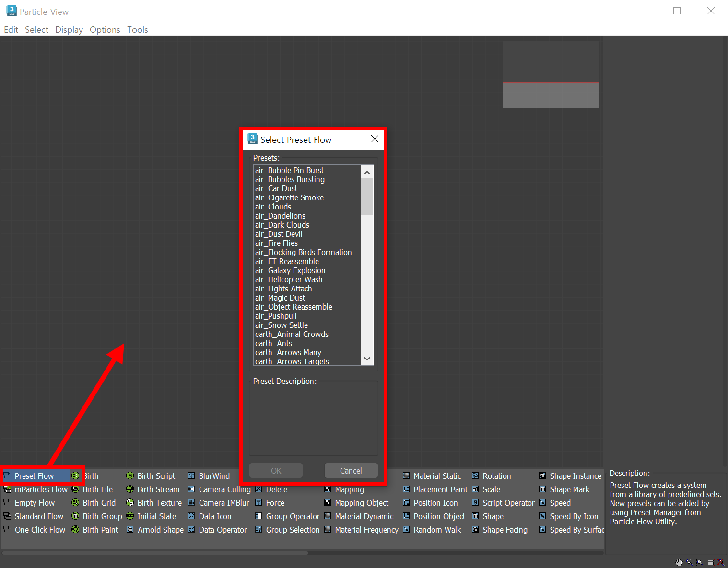This screenshot has height=568, width=728.
Task: Pick the Birth Texture operator
Action: 154,503
